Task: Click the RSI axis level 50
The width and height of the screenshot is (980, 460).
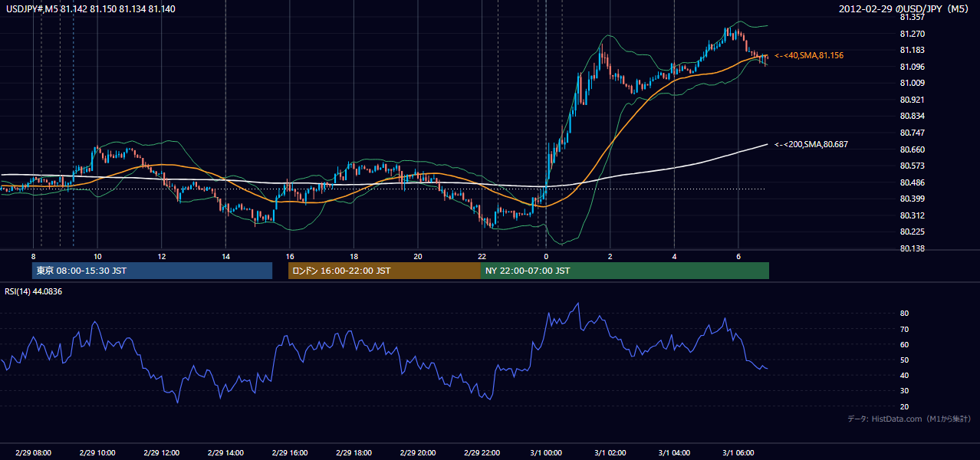Action: coord(904,360)
